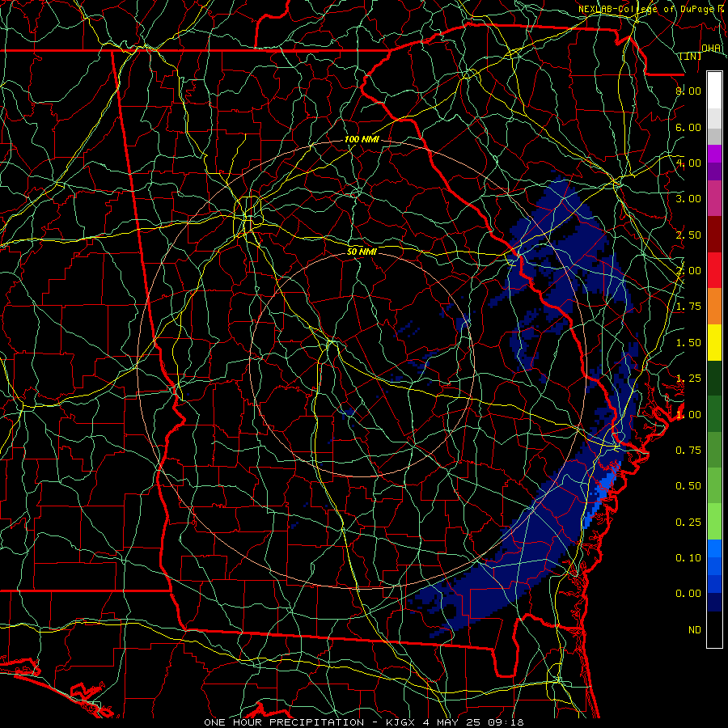
Task: Click the 0.25 legend value
Action: click(688, 523)
